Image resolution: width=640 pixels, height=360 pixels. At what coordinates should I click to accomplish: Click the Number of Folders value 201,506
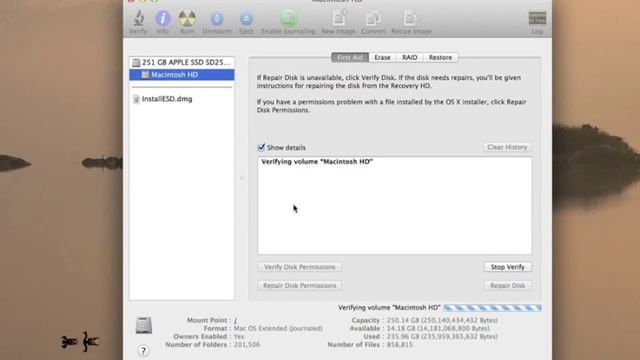pyautogui.click(x=247, y=345)
